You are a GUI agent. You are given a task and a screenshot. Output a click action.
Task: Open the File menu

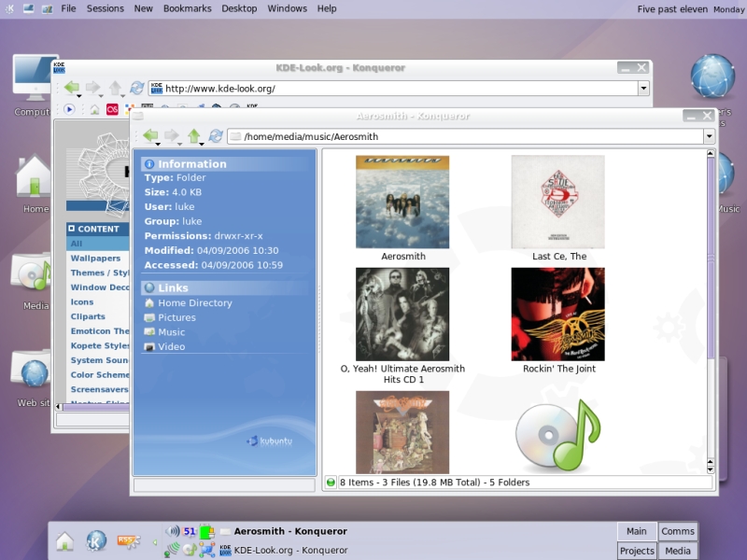pyautogui.click(x=68, y=8)
